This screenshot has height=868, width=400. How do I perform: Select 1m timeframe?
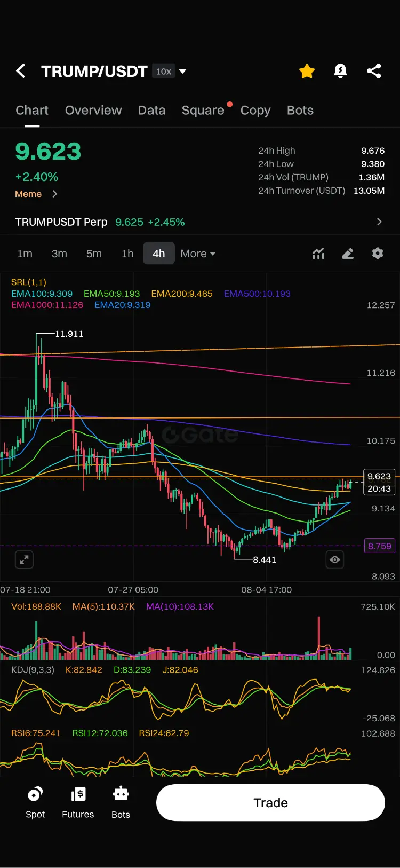coord(25,254)
